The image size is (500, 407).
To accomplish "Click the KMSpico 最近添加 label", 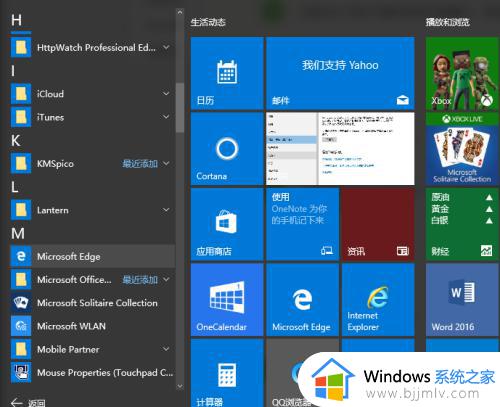I will [x=140, y=163].
